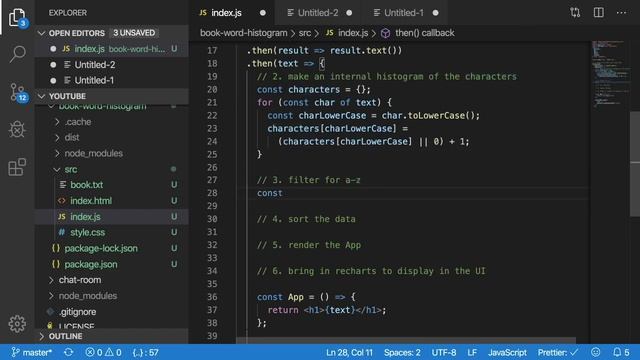Select index.js in the src folder
Screen dimensions: 640x360
111,217
